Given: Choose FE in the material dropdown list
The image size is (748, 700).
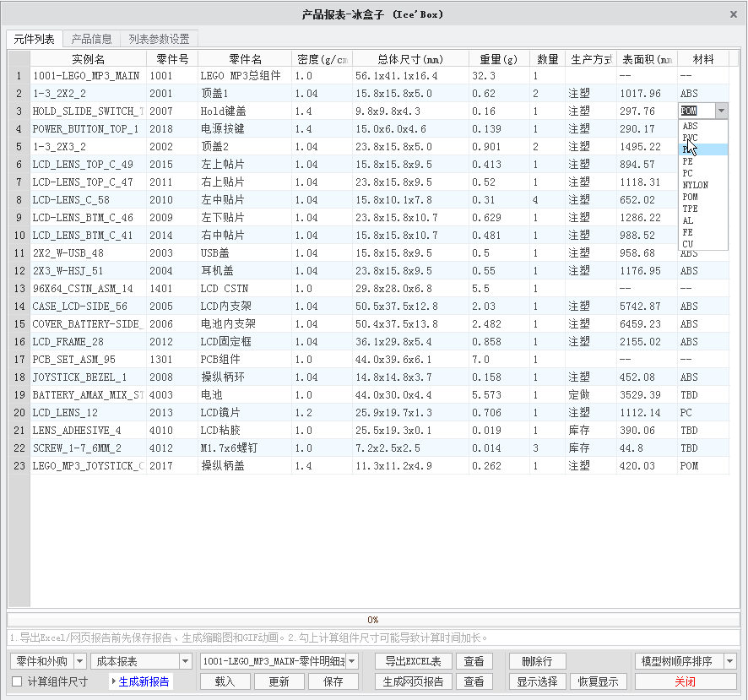Looking at the screenshot, I should pyautogui.click(x=703, y=232).
